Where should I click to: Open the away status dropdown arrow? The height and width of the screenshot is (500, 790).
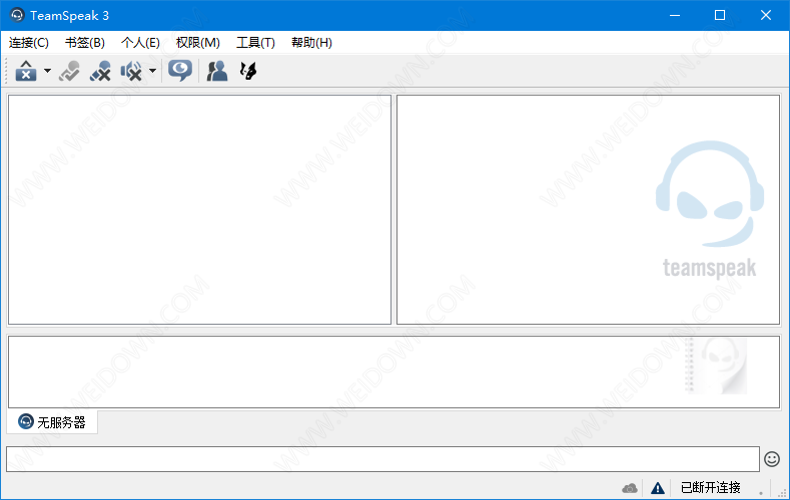(47, 71)
